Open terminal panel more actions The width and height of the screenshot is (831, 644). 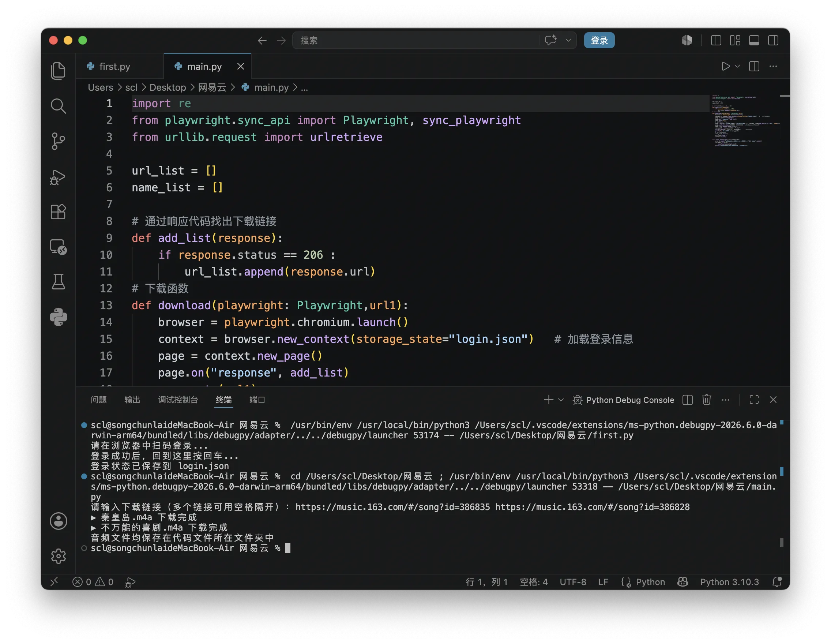[726, 400]
